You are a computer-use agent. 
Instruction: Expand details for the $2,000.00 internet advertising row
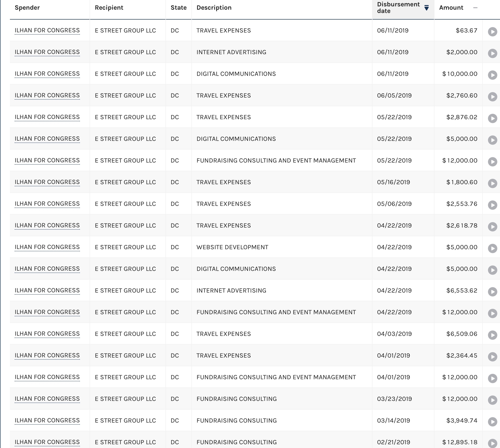[x=492, y=53]
